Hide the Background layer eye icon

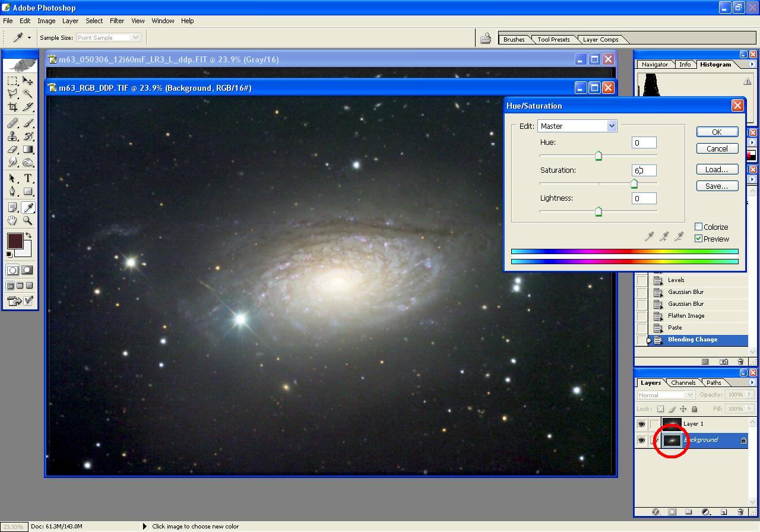pyautogui.click(x=641, y=440)
